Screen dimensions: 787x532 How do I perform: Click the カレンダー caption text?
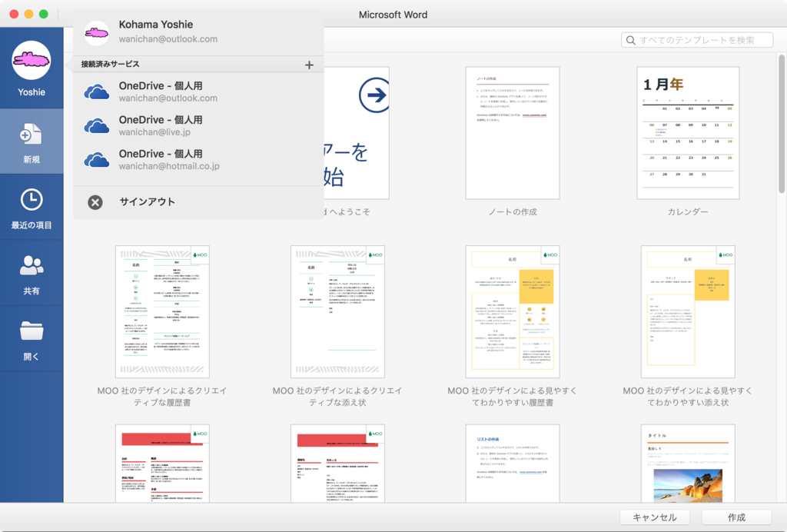pos(688,211)
